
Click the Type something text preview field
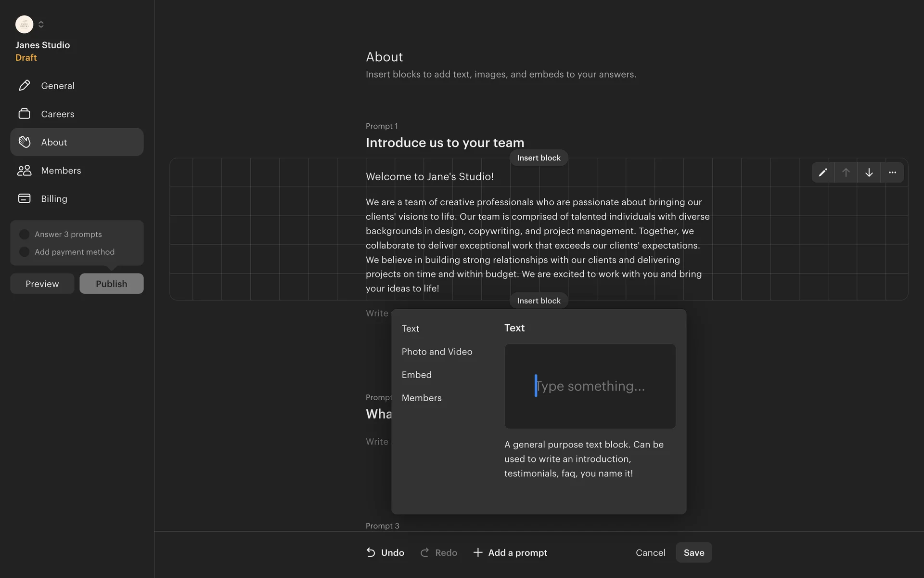click(590, 386)
